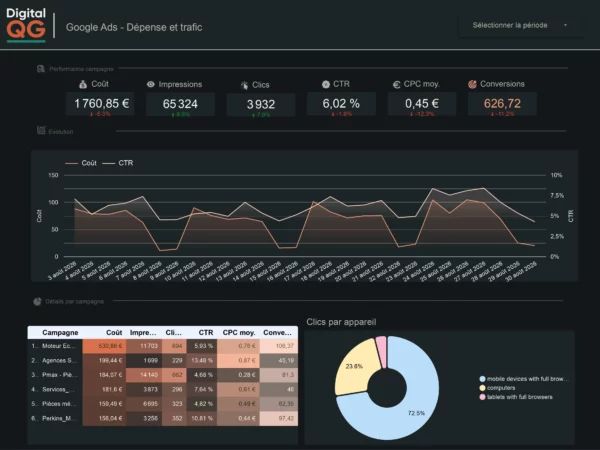Click the 14 140 impressions cell
The height and width of the screenshot is (450, 600).
coord(144,375)
